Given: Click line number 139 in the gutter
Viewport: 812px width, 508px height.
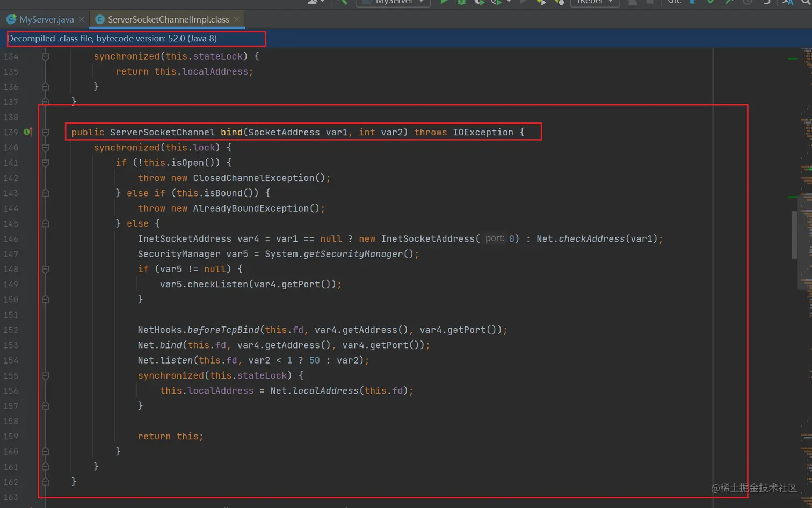Looking at the screenshot, I should pos(11,132).
